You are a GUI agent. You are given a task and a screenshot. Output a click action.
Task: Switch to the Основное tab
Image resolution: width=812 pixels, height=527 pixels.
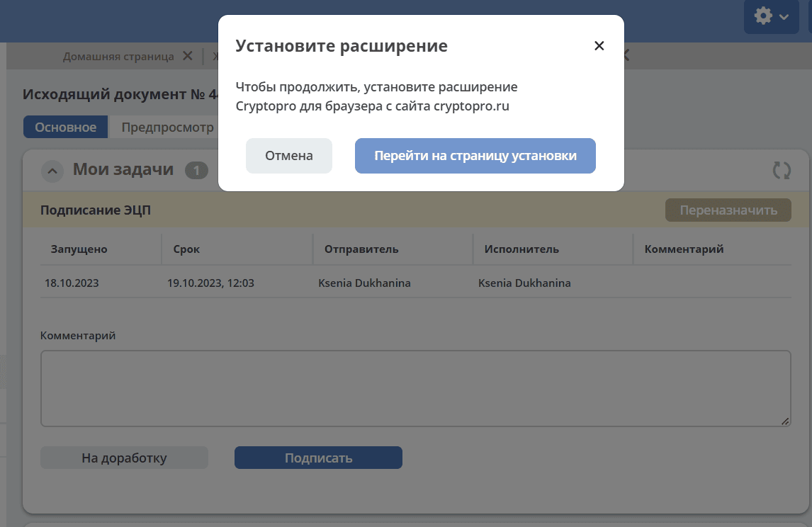pos(66,127)
